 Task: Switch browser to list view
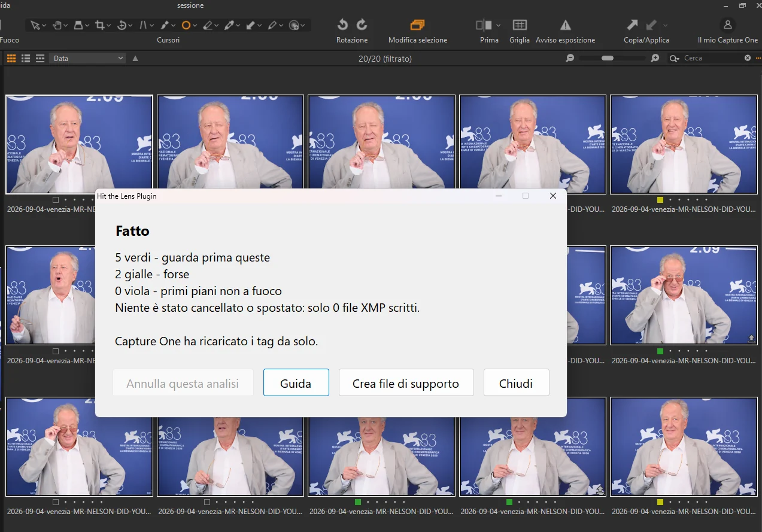26,58
